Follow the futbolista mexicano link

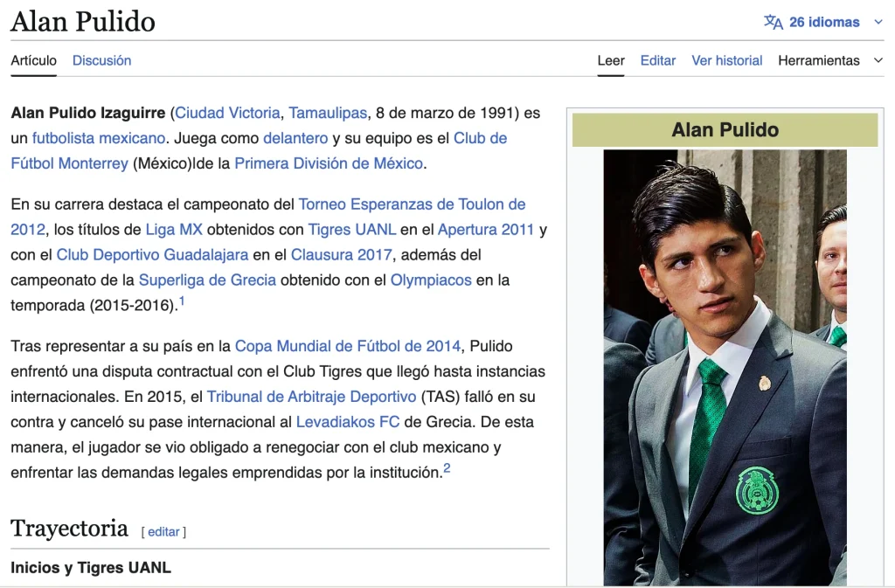[x=99, y=138]
